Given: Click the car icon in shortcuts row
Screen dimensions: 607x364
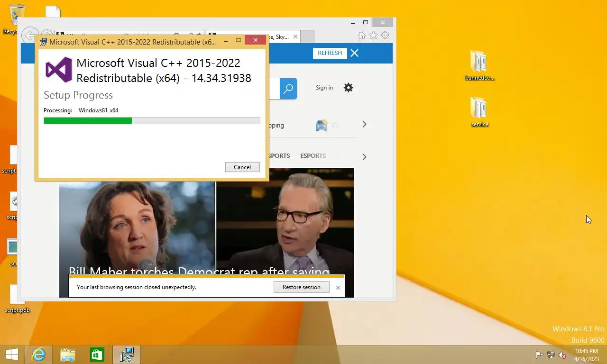Looking at the screenshot, I should (x=322, y=126).
